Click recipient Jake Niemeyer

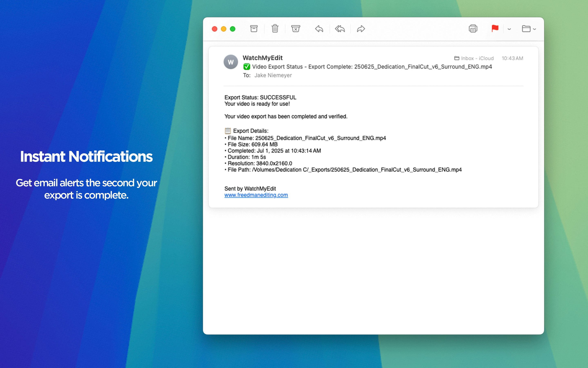pos(273,75)
